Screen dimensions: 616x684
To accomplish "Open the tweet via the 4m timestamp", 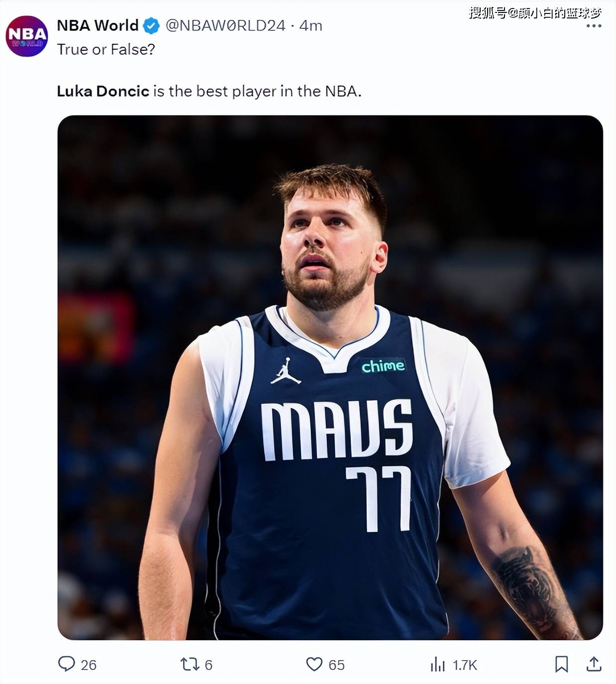I will click(311, 25).
